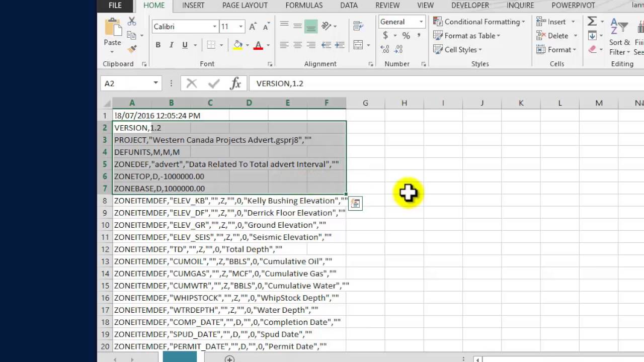Add a new sheet with the plus icon
The image size is (644, 362).
(x=229, y=359)
